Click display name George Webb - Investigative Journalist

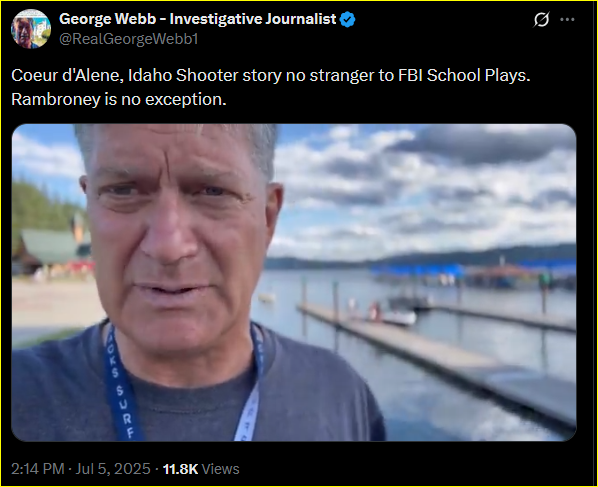198,19
